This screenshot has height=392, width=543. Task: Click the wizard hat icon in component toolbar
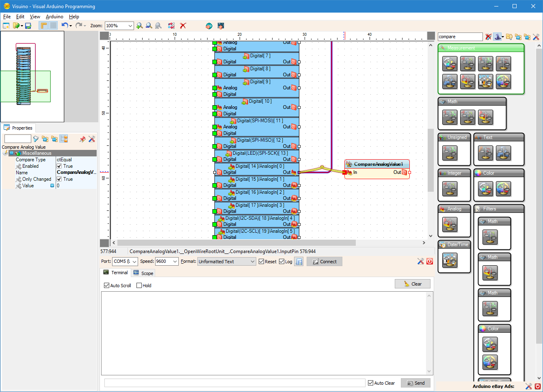tap(497, 37)
